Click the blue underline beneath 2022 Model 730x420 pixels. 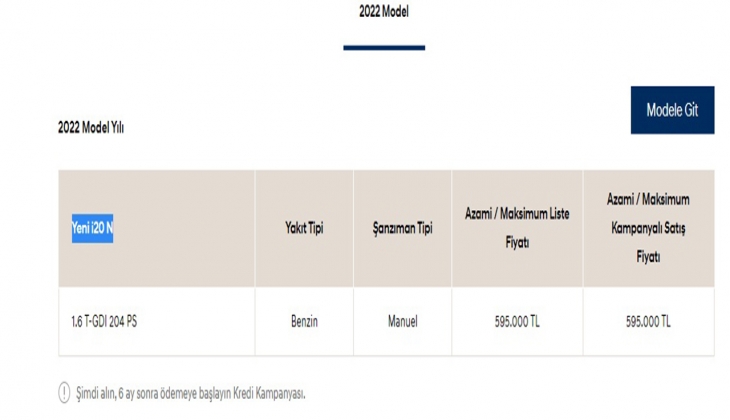[x=384, y=47]
